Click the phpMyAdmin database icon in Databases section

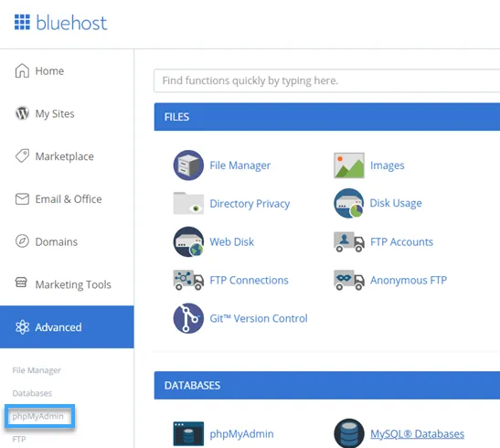(188, 433)
